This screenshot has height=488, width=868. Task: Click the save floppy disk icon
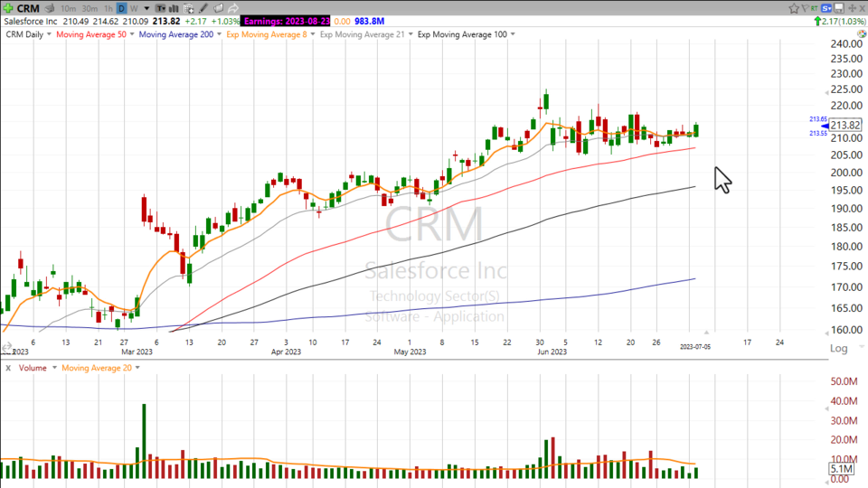point(839,8)
